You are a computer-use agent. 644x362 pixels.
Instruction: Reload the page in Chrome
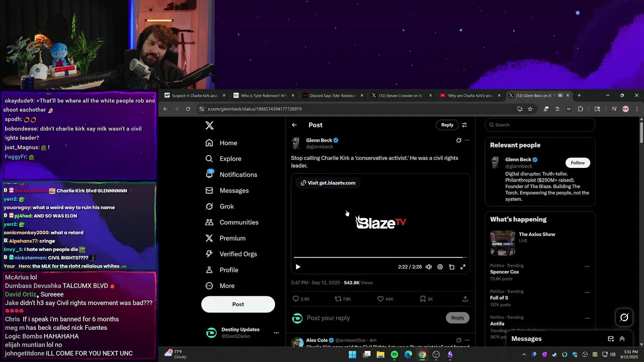[188, 109]
